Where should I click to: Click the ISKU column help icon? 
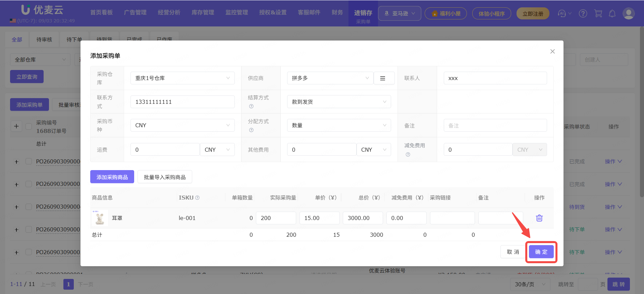197,198
